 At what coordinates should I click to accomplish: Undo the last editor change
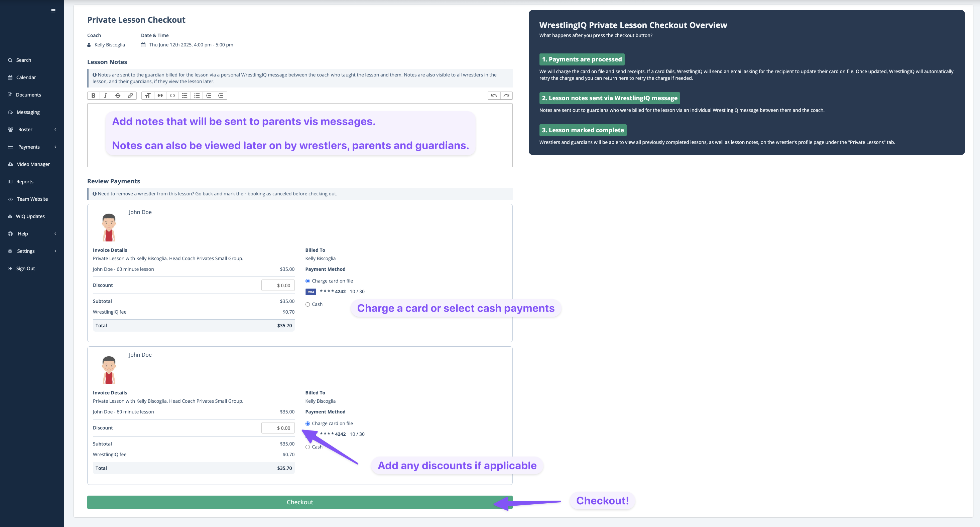pos(494,96)
